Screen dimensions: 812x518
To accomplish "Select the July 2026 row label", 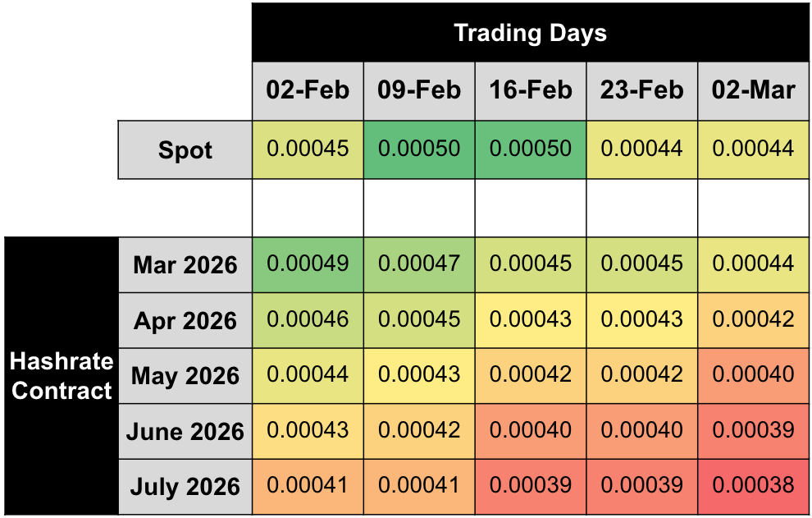I will tap(185, 487).
